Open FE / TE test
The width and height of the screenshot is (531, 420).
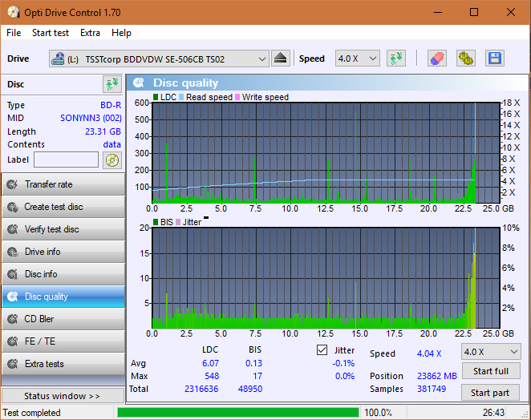[63, 341]
